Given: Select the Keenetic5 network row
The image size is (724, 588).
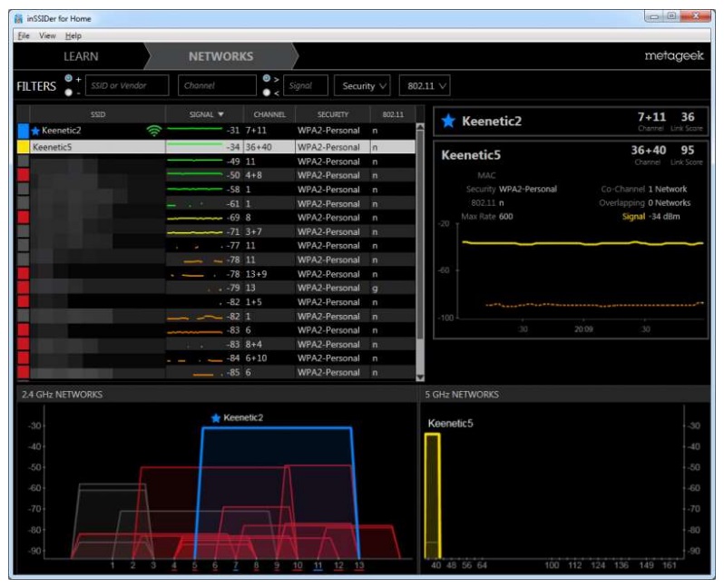Looking at the screenshot, I should click(216, 147).
